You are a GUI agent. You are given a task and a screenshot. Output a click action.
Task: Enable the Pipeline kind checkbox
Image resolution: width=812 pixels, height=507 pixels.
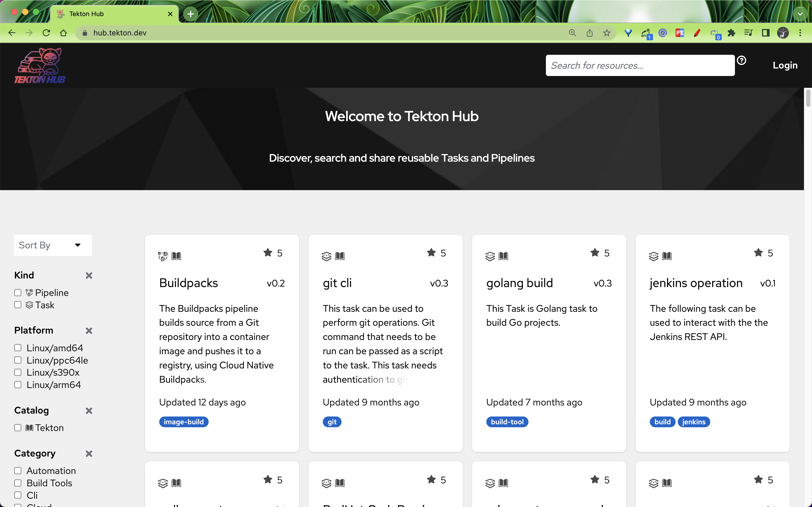(x=18, y=293)
